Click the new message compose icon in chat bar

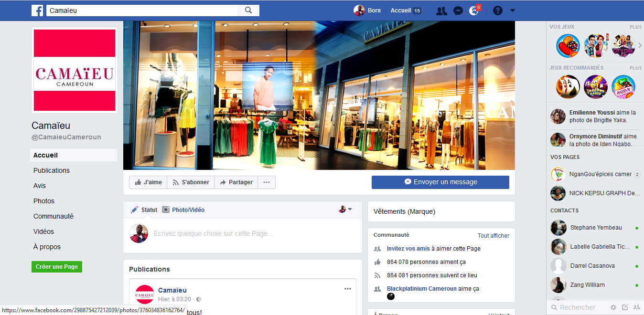625,307
